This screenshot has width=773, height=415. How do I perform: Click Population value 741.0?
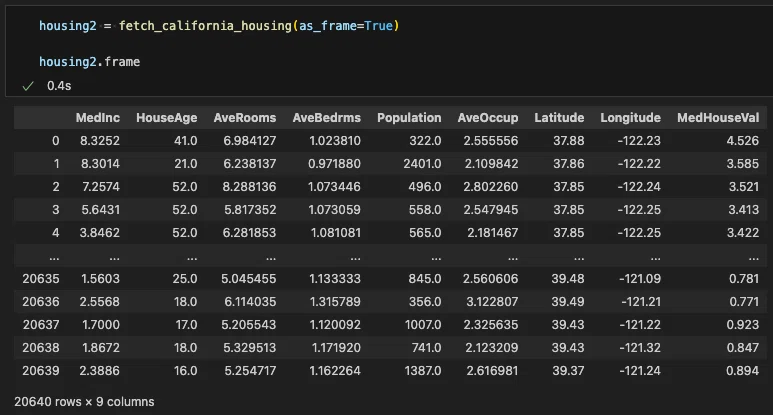(426, 347)
